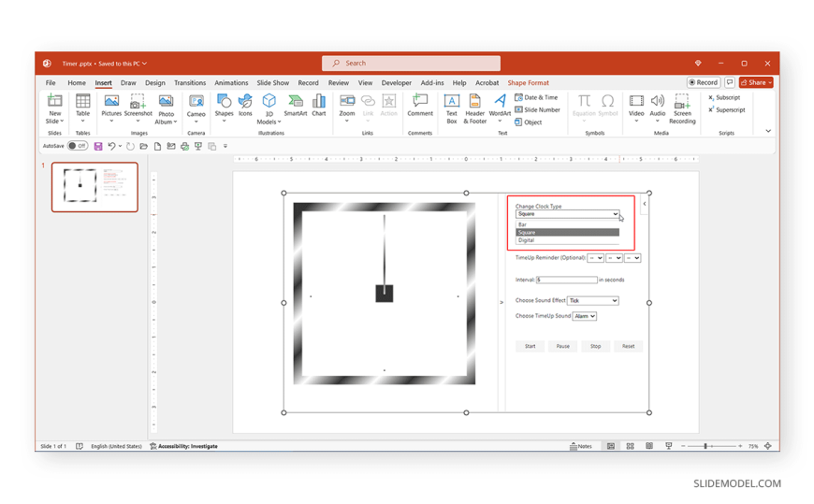
Task: Click Accessibility: Investigate in status bar
Action: 183,446
